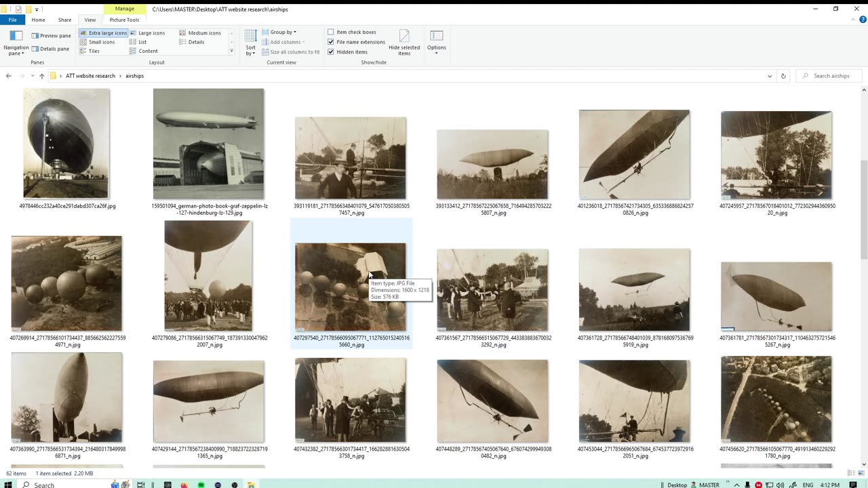Click the Manage contextual tab

124,9
